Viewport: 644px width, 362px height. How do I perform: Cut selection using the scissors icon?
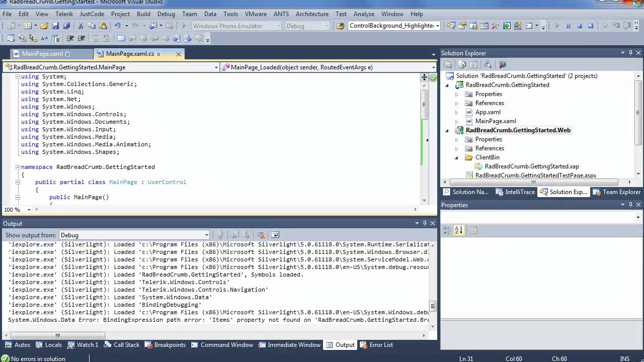80,26
